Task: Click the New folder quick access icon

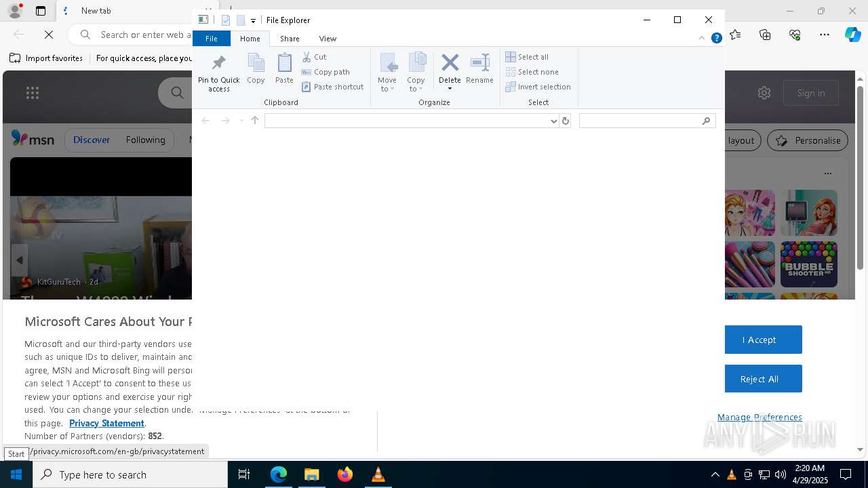Action: coord(241,20)
